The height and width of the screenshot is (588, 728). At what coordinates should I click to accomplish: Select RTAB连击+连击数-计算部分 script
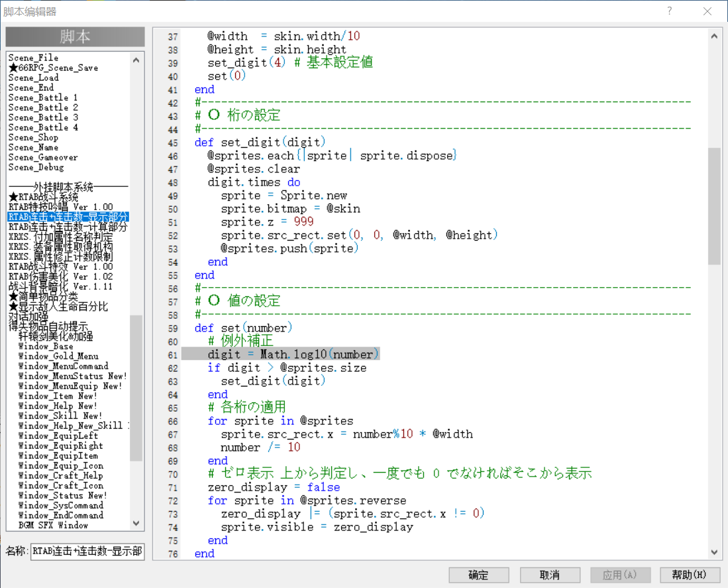[68, 227]
